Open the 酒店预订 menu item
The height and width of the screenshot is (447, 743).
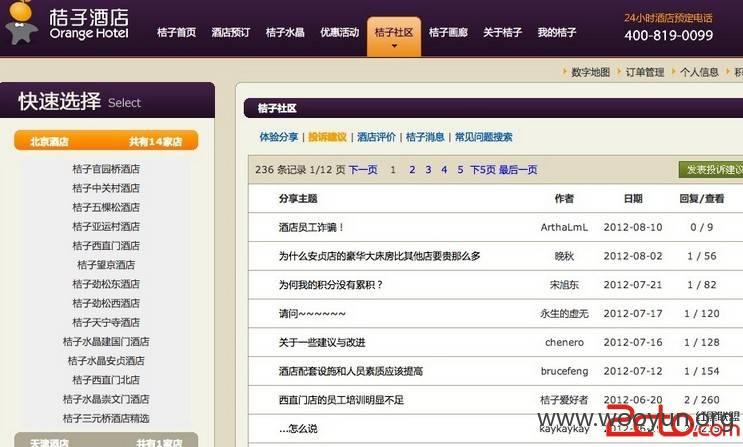[x=230, y=32]
